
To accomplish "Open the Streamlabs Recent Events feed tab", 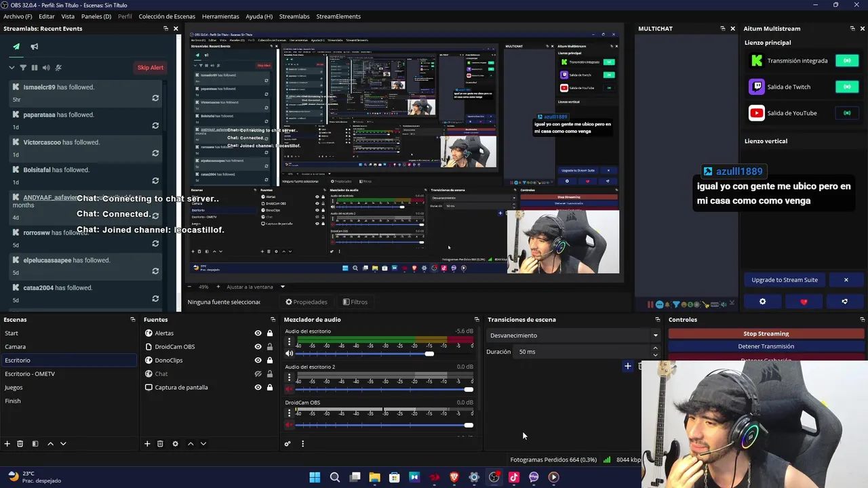I will click(x=16, y=47).
